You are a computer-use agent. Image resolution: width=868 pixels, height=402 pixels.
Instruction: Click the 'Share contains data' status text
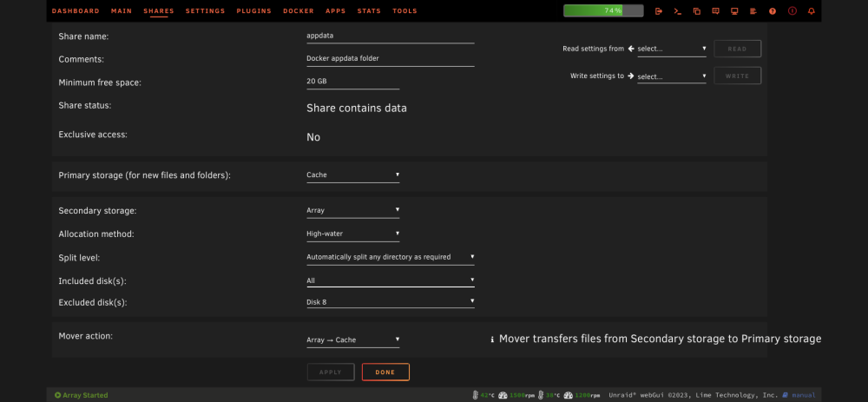tap(357, 109)
